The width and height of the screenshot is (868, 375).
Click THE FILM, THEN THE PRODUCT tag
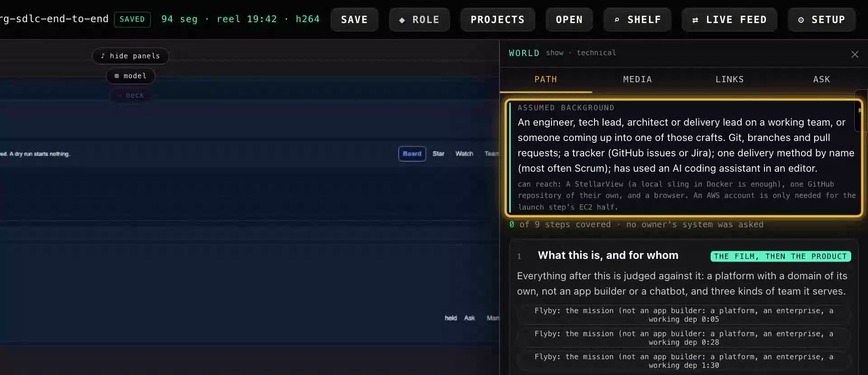pyautogui.click(x=780, y=256)
